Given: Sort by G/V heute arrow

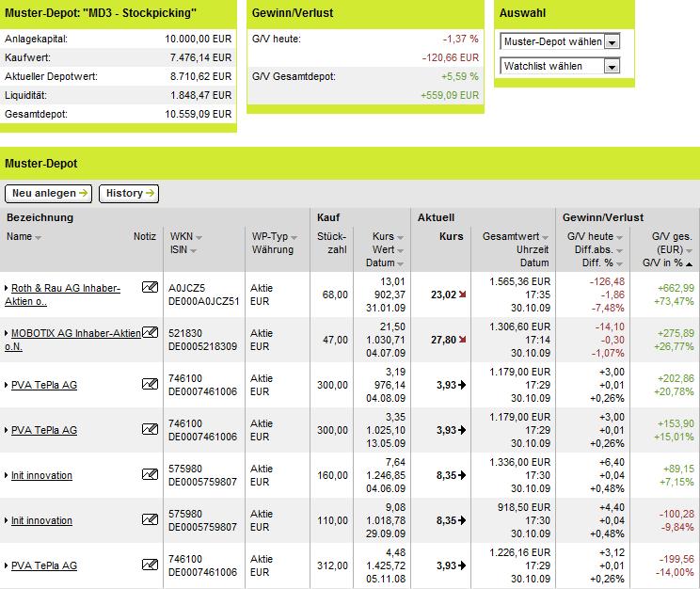Looking at the screenshot, I should click(619, 237).
